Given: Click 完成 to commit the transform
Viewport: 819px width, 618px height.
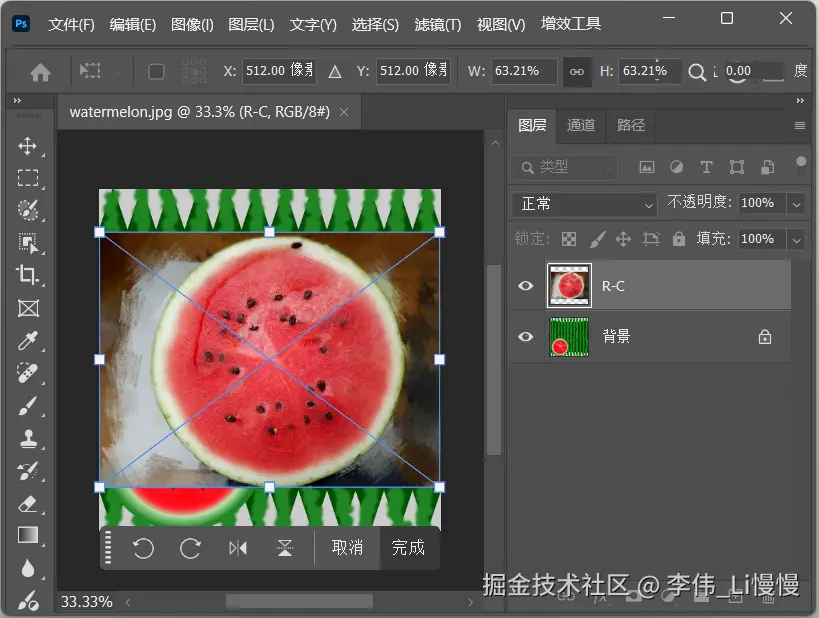Looking at the screenshot, I should (x=409, y=548).
